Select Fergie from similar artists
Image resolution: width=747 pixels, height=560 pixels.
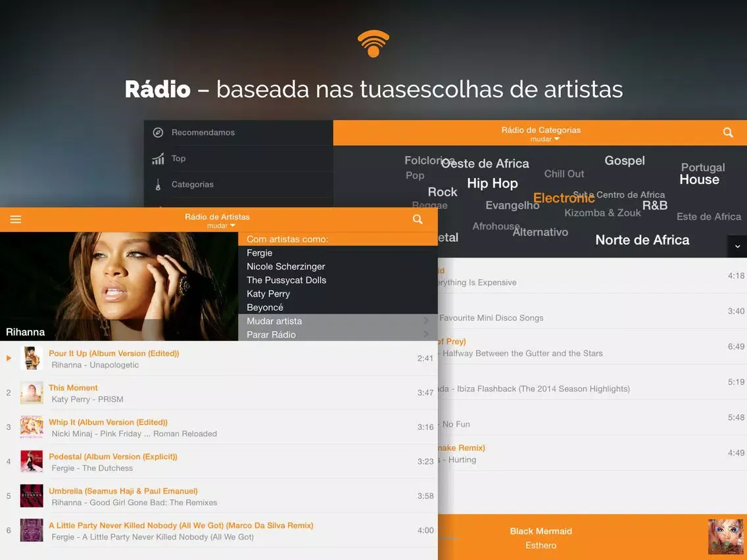(x=260, y=253)
